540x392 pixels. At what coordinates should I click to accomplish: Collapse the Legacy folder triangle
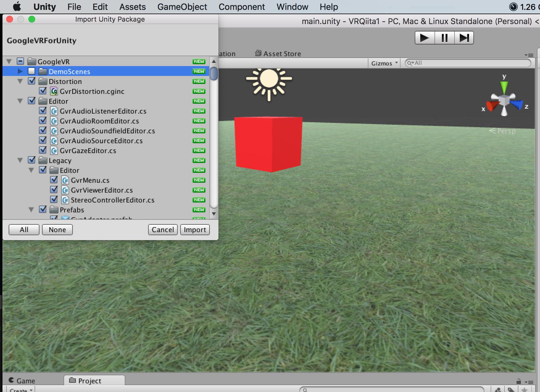point(20,160)
